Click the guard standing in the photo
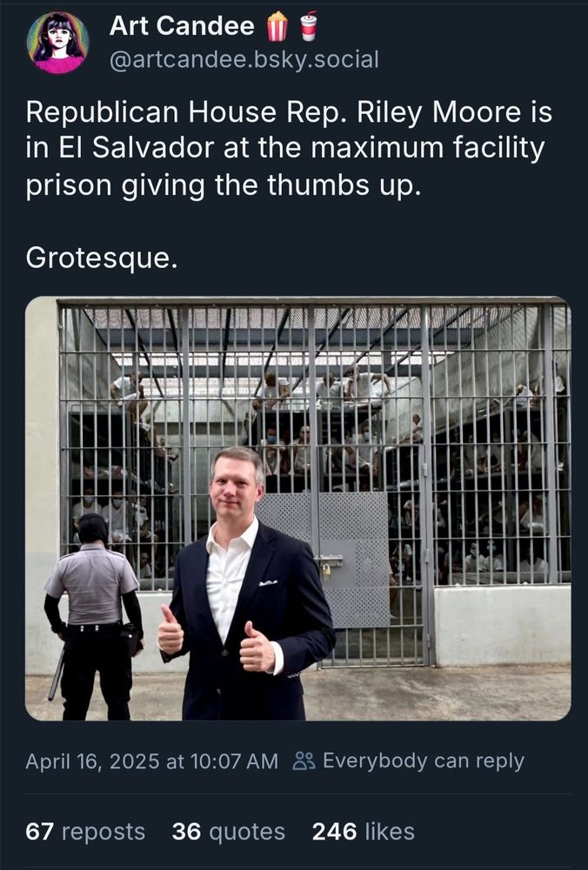Screen dimensions: 588x870 coord(94,617)
